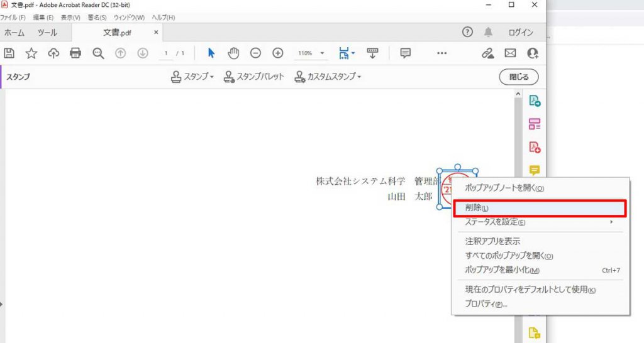Open the help question mark icon

[467, 32]
